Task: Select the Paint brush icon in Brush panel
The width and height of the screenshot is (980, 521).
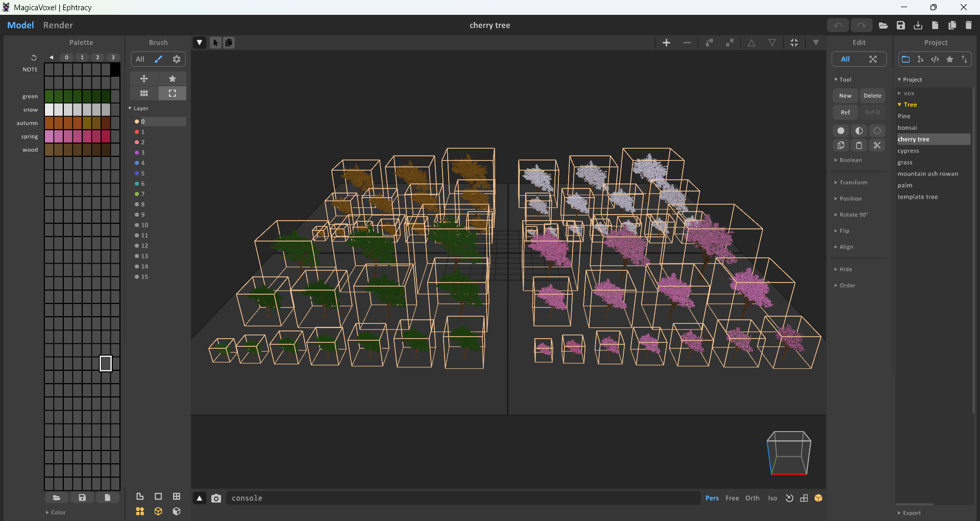Action: tap(158, 59)
